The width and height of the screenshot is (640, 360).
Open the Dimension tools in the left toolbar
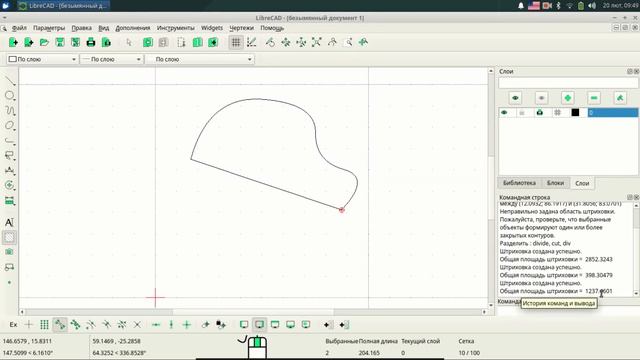[x=9, y=170]
